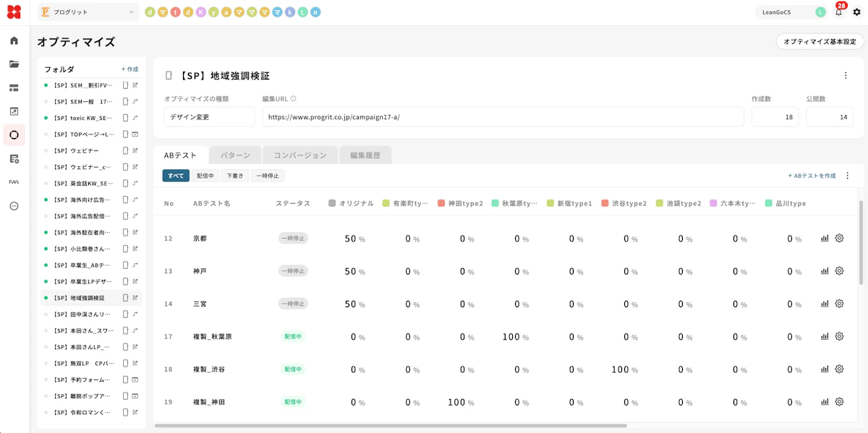Click the オプティマイズ基本設定 button
Viewport: 868px width, 433px height.
(820, 42)
